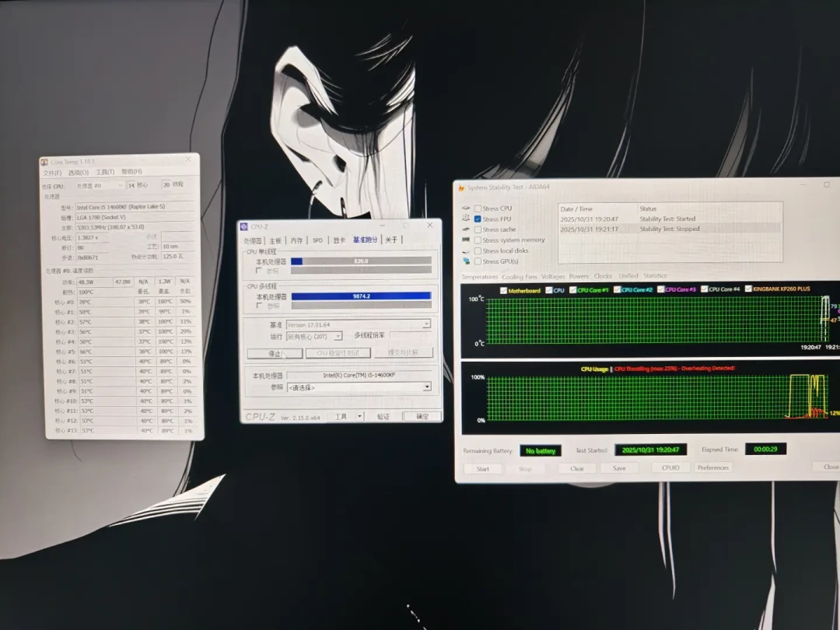
Task: Expand the <请选择> reference processor dropdown
Action: (359, 387)
